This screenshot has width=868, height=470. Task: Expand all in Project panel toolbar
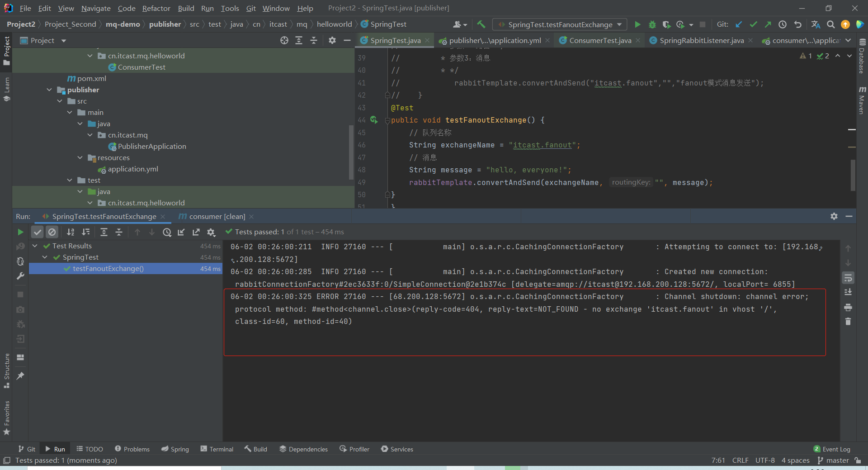[x=299, y=41]
